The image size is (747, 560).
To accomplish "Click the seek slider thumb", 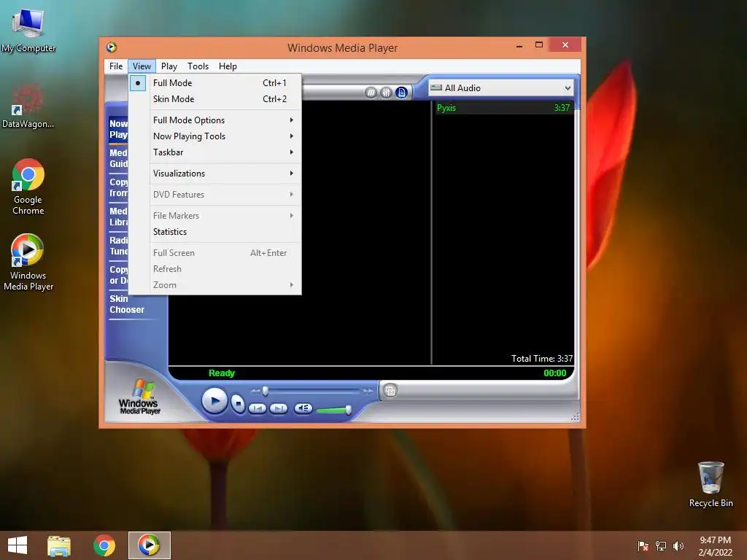I will coord(266,391).
